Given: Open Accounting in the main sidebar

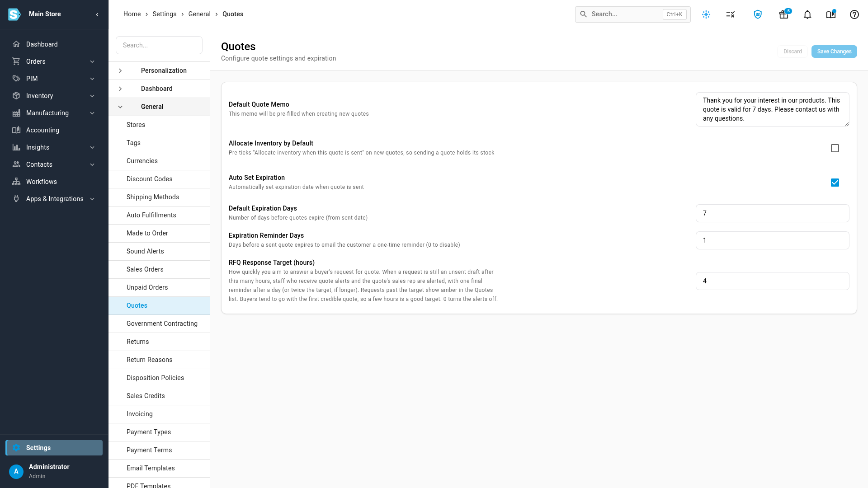Looking at the screenshot, I should (54, 130).
